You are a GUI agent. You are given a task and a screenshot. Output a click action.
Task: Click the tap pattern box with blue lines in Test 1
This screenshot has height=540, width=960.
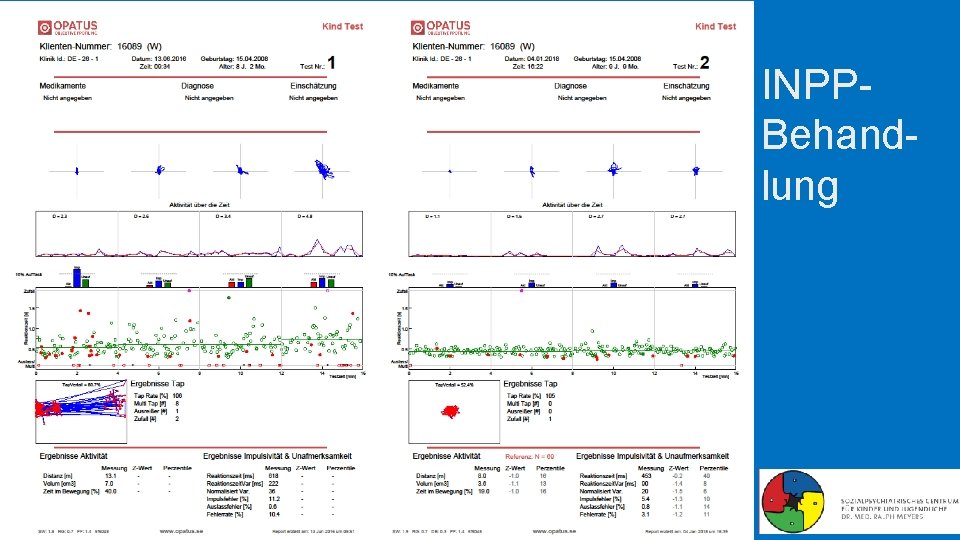81,412
